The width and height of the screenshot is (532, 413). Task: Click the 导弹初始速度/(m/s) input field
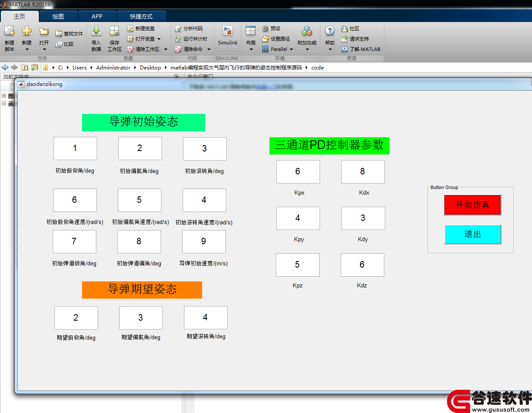pyautogui.click(x=204, y=242)
